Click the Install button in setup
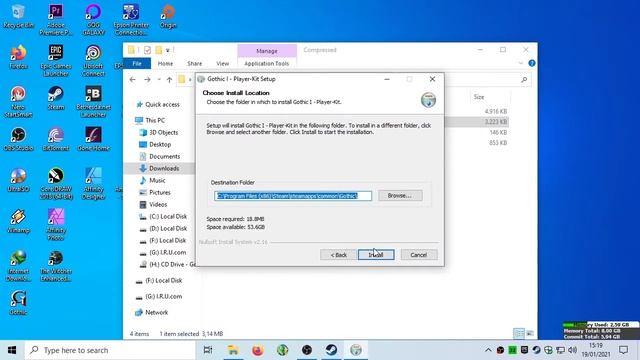 pyautogui.click(x=376, y=255)
